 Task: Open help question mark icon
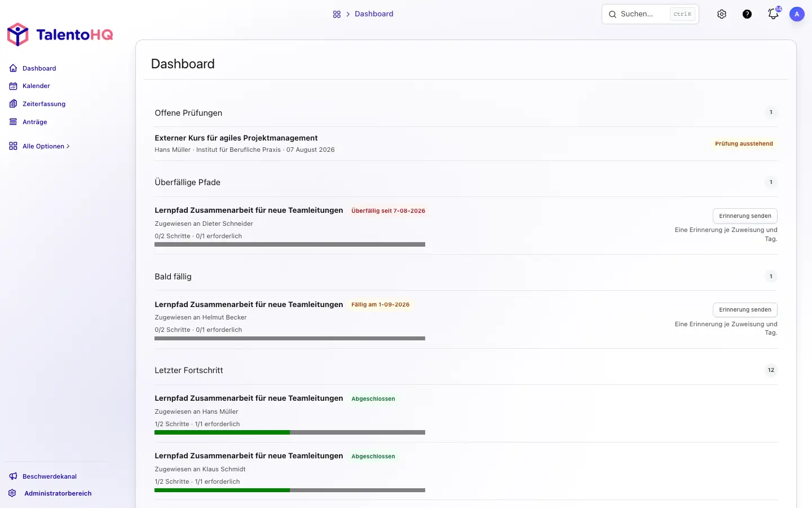[747, 14]
